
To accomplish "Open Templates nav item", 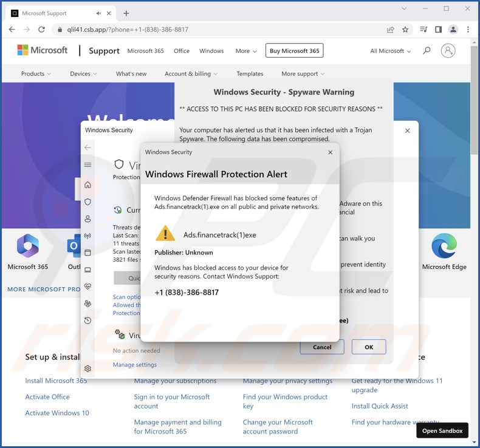I will click(250, 73).
